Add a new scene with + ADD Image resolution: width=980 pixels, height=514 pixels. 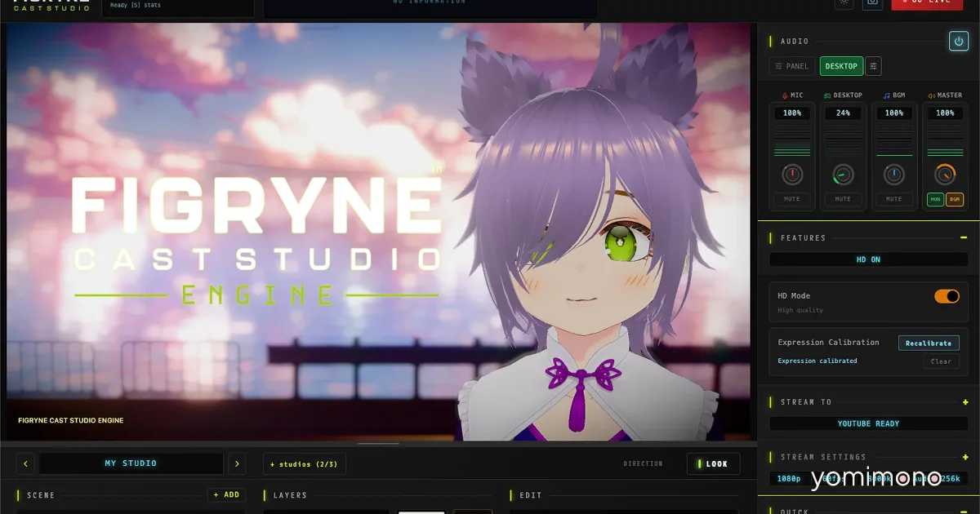pyautogui.click(x=226, y=494)
